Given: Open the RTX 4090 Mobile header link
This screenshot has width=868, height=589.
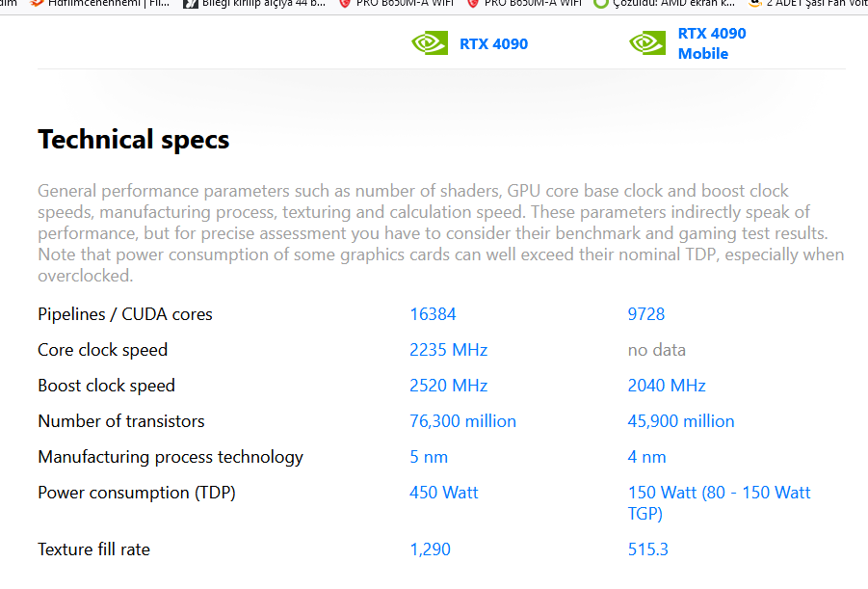Looking at the screenshot, I should coord(711,43).
